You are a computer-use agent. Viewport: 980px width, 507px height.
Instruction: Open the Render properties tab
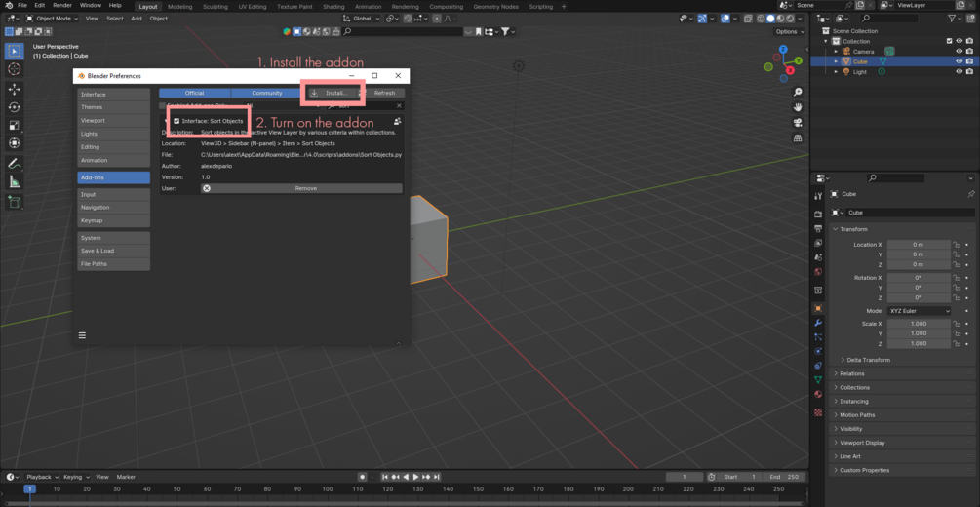pos(818,214)
